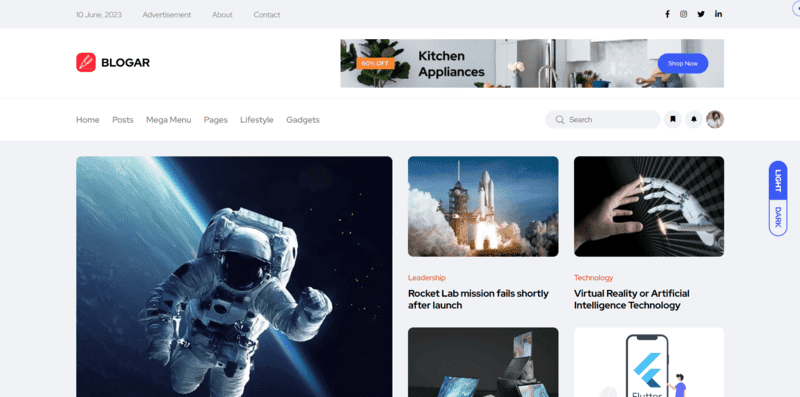Open the Instagram social icon
800x397 pixels.
click(x=683, y=14)
